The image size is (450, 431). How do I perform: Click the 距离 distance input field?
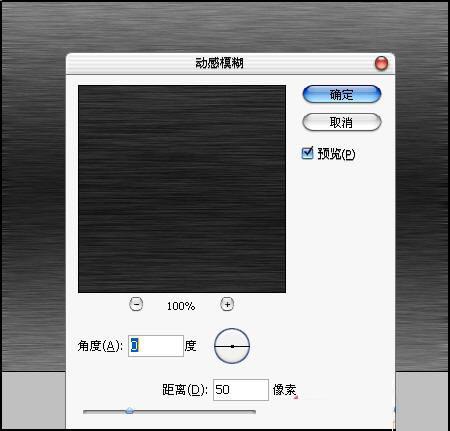click(x=241, y=389)
